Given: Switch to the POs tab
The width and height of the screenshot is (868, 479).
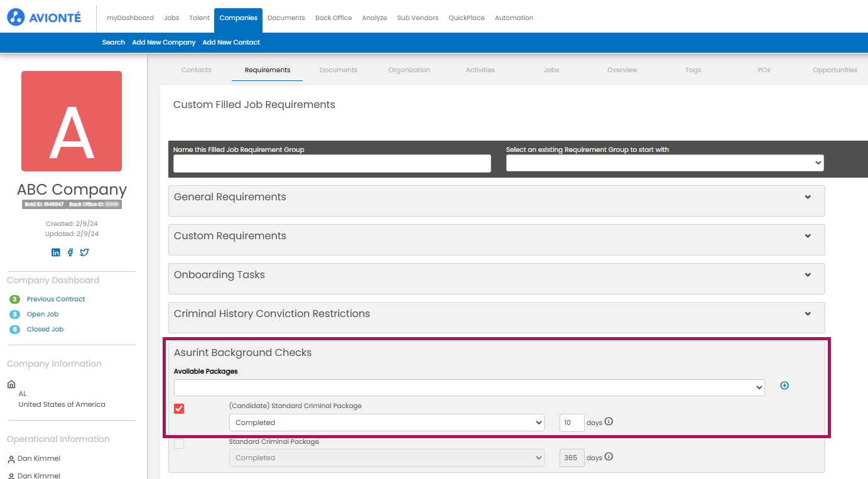Looking at the screenshot, I should click(764, 70).
